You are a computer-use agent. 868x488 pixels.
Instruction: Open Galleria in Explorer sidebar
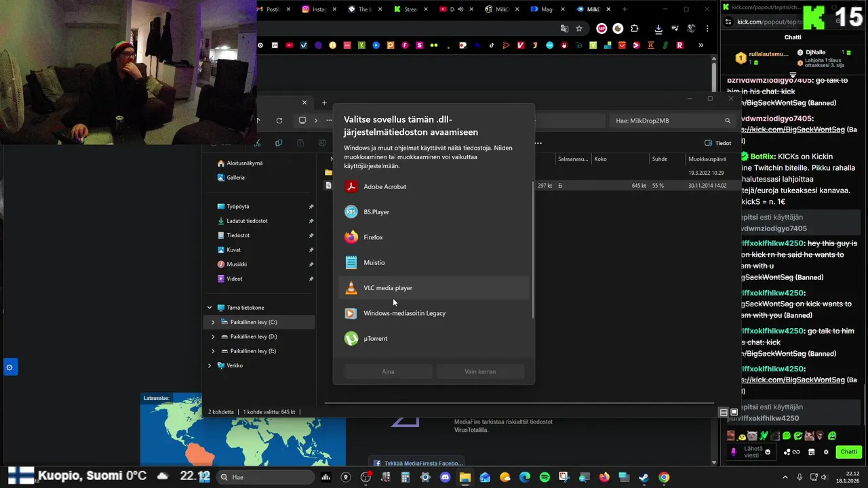tap(235, 178)
